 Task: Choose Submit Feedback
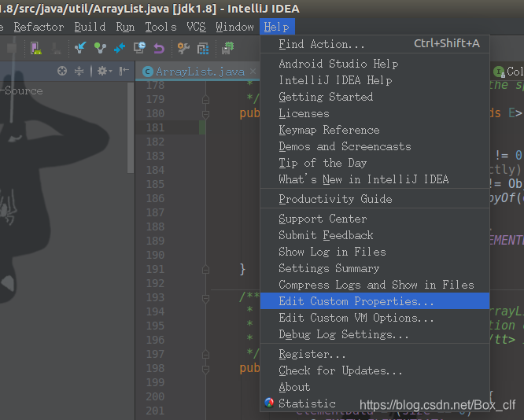click(x=375, y=235)
